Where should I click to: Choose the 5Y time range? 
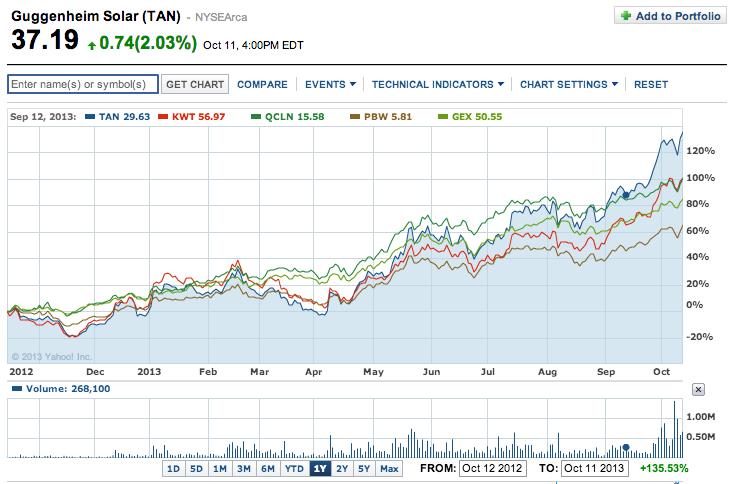[x=364, y=469]
